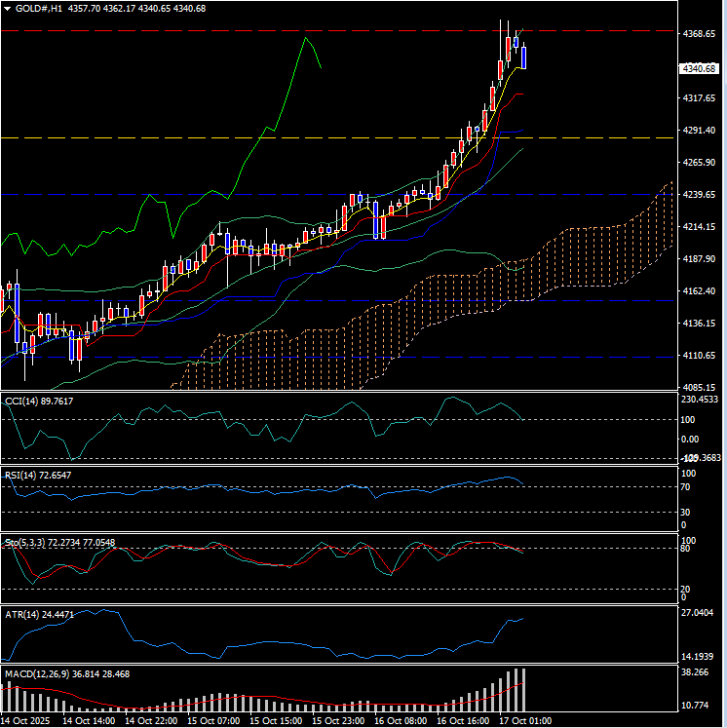Click the 27.0404 ATR scale value
The width and height of the screenshot is (727, 728).
700,613
